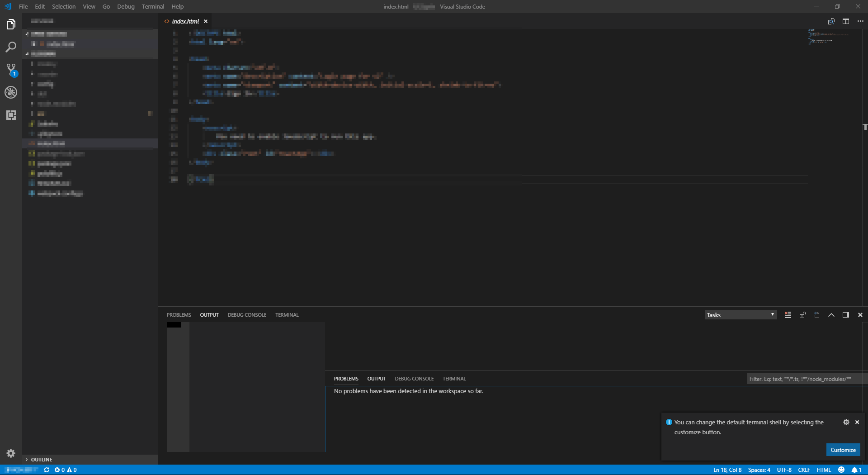
Task: Click the Visual Studio Code logo icon
Action: [x=8, y=6]
